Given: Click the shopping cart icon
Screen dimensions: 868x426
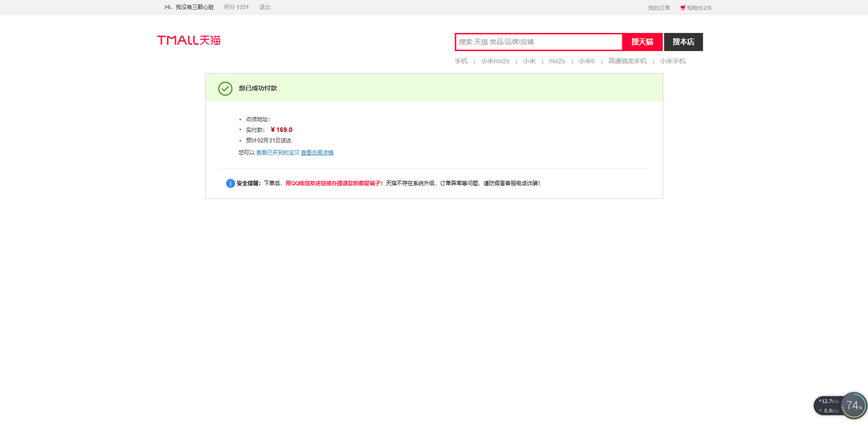Looking at the screenshot, I should 682,8.
